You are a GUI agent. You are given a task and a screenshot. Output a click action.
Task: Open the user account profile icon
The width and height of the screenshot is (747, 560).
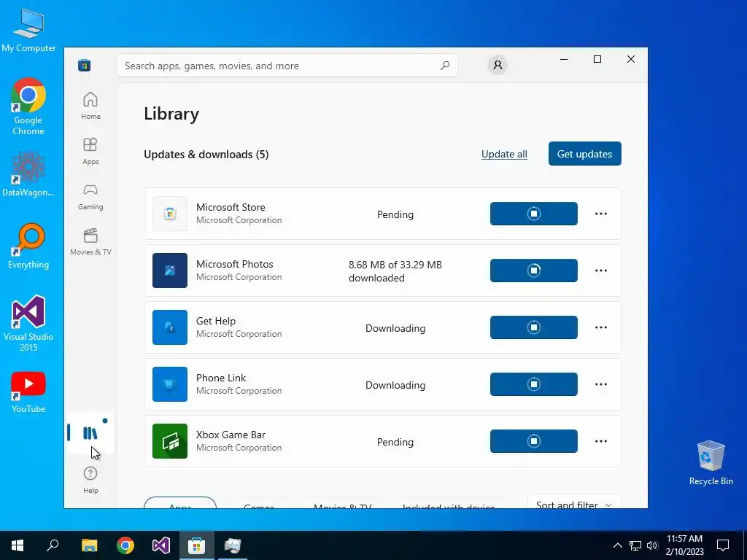pyautogui.click(x=498, y=65)
